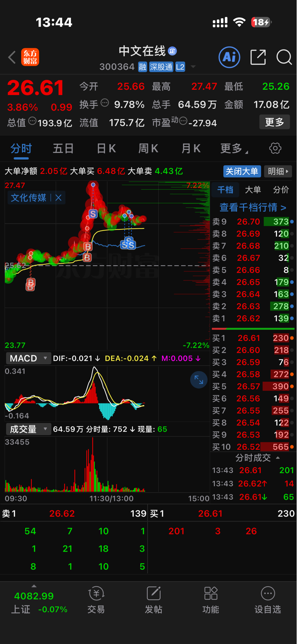Tap current price 26.61

click(x=36, y=88)
